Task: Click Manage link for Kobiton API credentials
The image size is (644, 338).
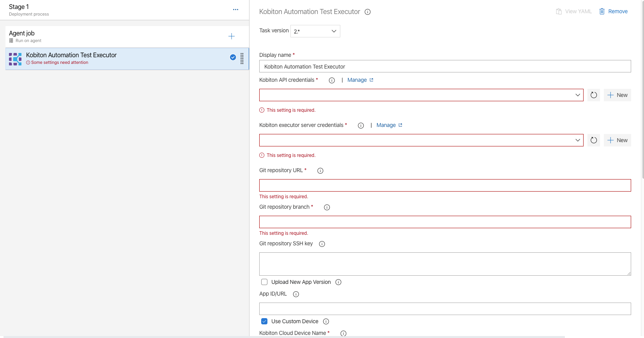Action: coord(357,80)
